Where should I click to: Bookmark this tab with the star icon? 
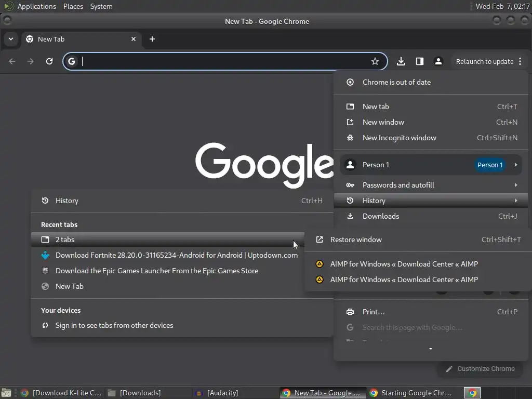(375, 61)
